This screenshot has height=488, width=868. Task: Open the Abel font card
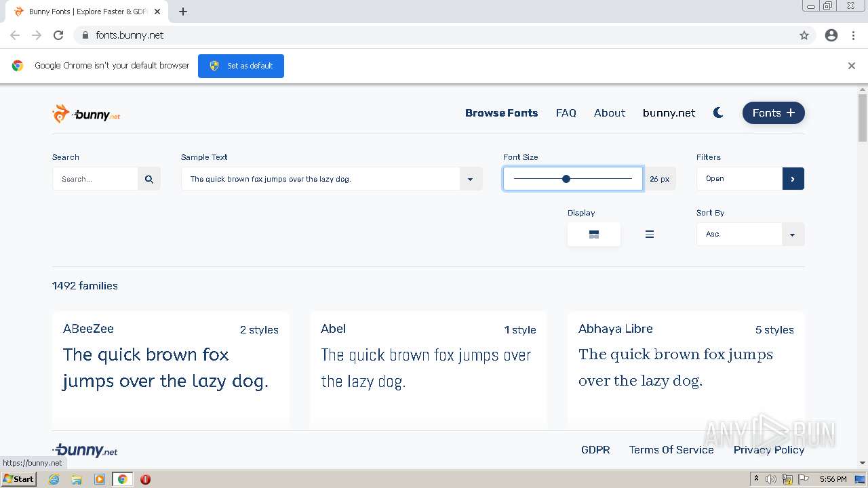click(x=429, y=369)
